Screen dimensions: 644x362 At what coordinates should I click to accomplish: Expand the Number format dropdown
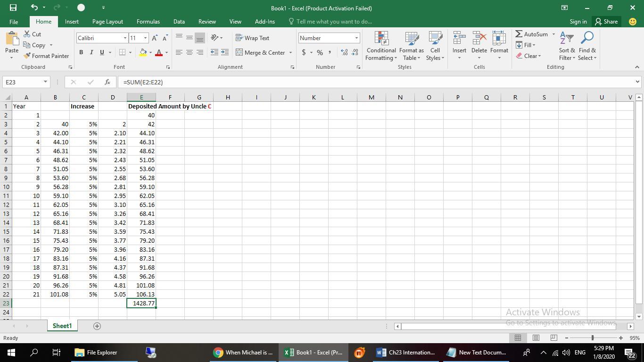[356, 38]
